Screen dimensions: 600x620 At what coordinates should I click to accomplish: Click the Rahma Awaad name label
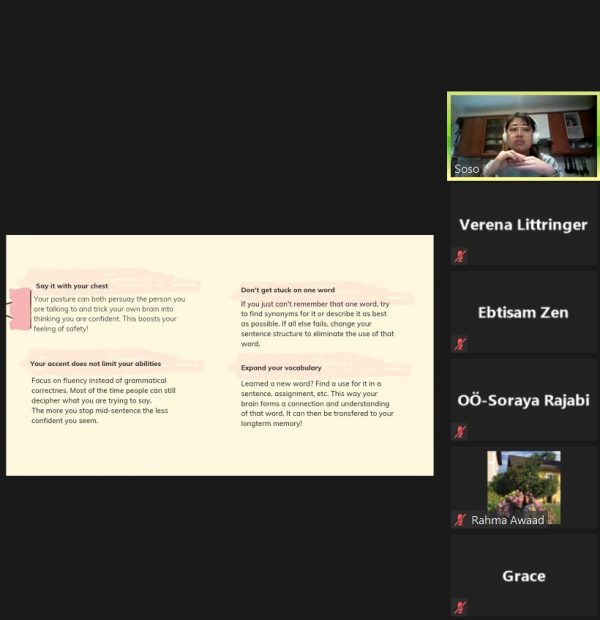508,520
